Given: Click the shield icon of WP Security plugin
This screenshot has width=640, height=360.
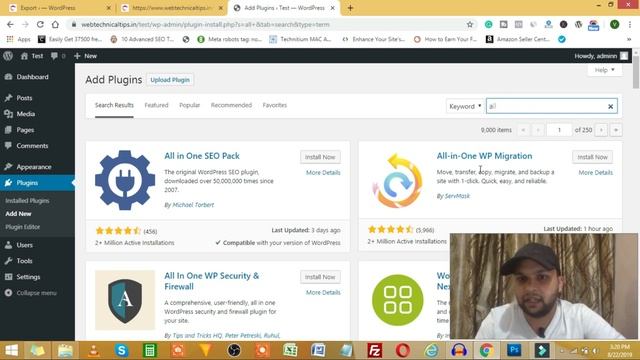Looking at the screenshot, I should click(125, 300).
